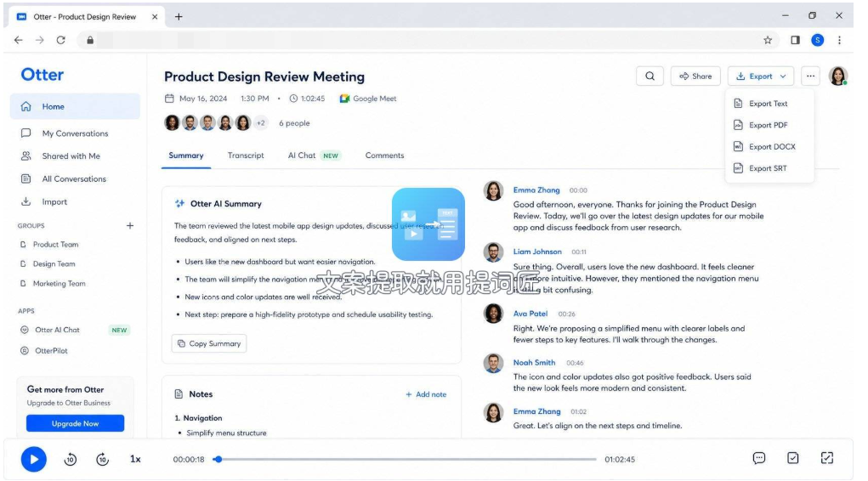Toggle the Export dropdown
Image resolution: width=868 pixels, height=481 pixels.
coord(761,76)
